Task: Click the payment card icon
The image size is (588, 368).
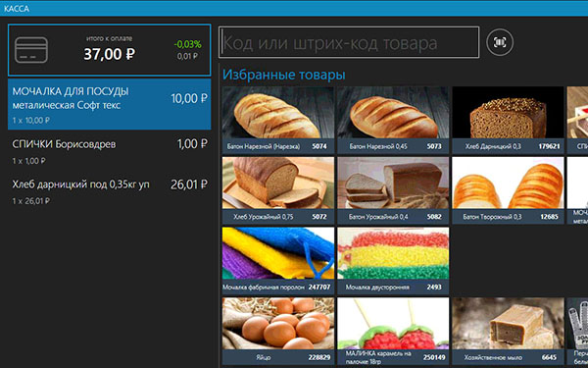Action: [31, 50]
